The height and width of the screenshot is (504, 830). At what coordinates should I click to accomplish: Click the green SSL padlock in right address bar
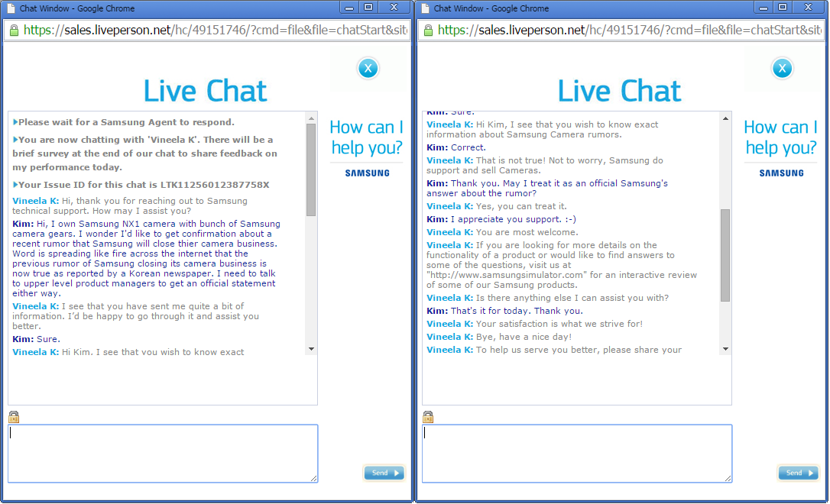(x=428, y=31)
